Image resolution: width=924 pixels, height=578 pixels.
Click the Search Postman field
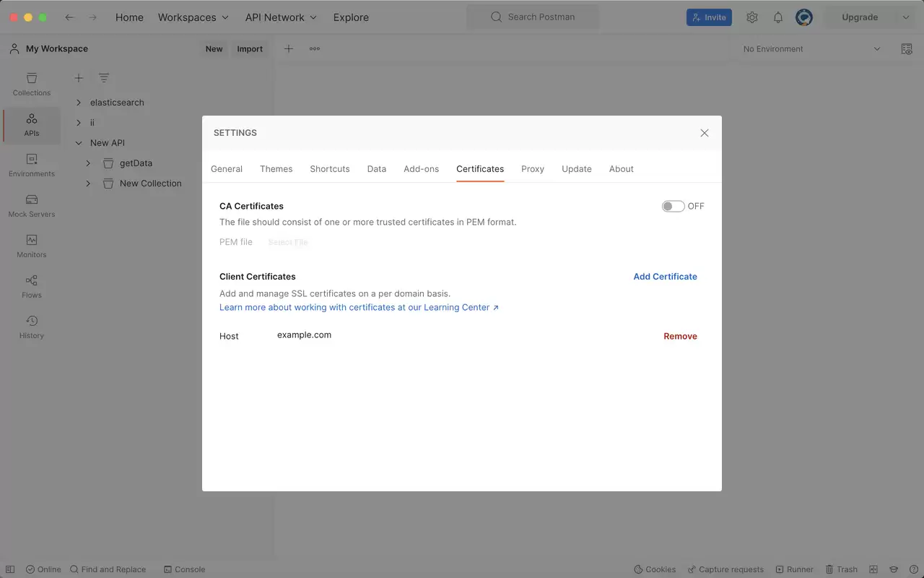pos(533,17)
